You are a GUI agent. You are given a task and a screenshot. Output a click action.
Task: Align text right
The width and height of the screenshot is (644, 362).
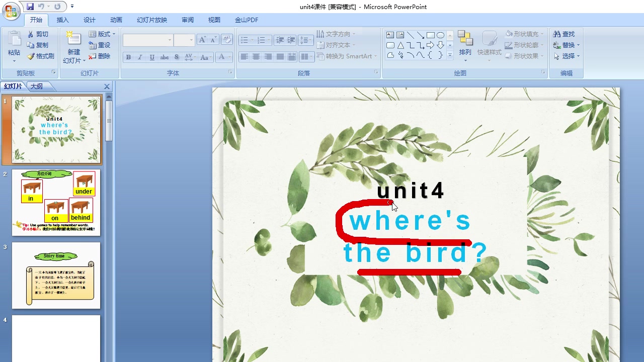click(268, 57)
